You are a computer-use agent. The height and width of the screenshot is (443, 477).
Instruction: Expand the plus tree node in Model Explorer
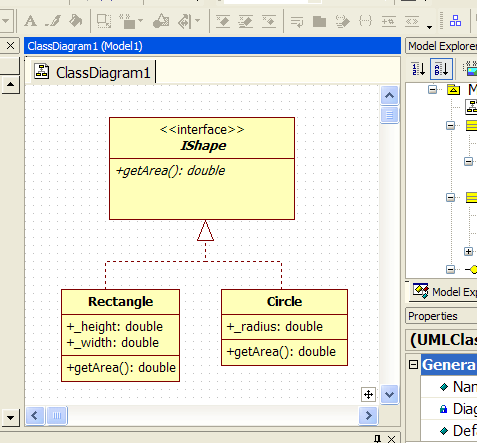[x=468, y=251]
